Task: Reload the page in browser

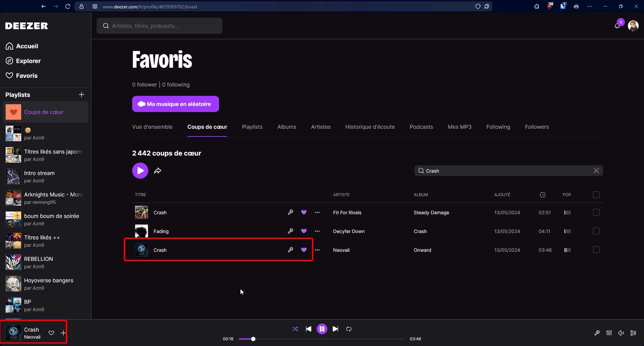Action: tap(68, 6)
